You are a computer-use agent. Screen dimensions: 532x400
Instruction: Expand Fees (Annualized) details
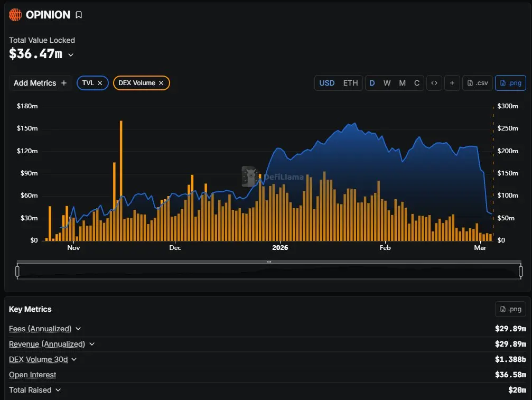pyautogui.click(x=78, y=329)
